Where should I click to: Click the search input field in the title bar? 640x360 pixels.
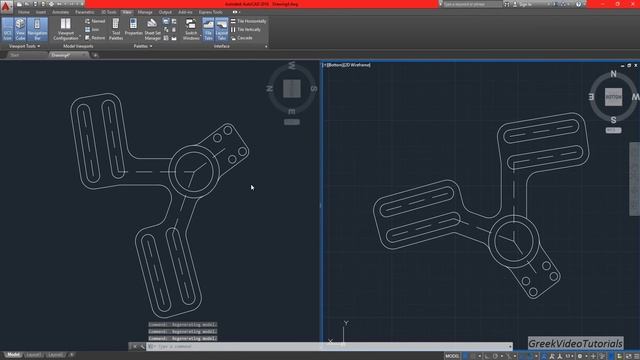472,4
